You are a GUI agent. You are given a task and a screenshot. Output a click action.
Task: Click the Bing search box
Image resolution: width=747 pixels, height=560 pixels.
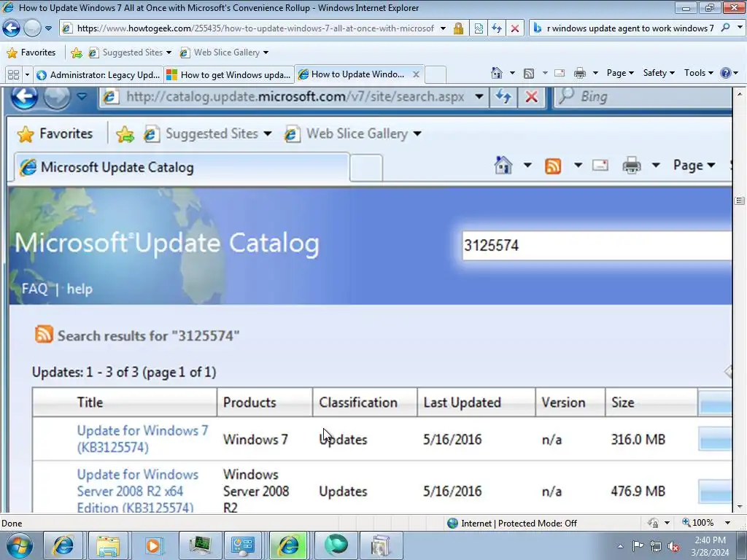[x=629, y=28]
